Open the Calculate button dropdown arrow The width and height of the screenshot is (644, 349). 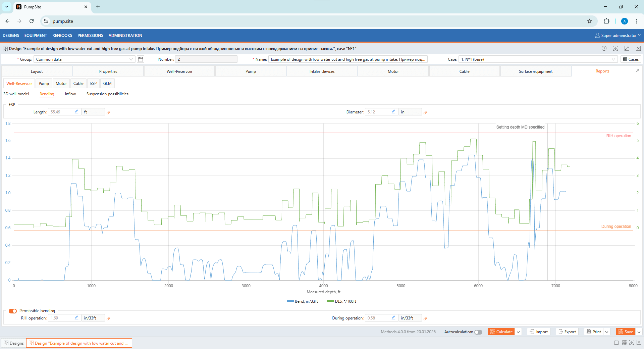pos(518,332)
